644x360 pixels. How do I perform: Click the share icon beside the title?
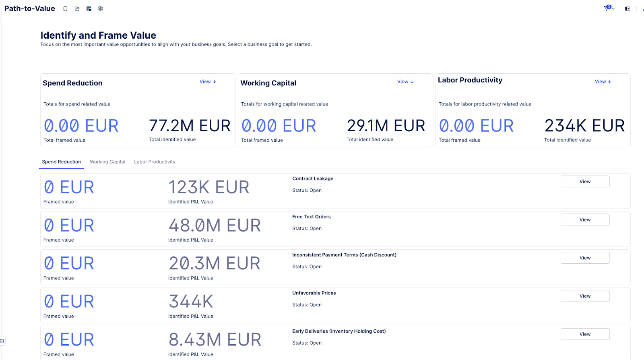pos(77,9)
